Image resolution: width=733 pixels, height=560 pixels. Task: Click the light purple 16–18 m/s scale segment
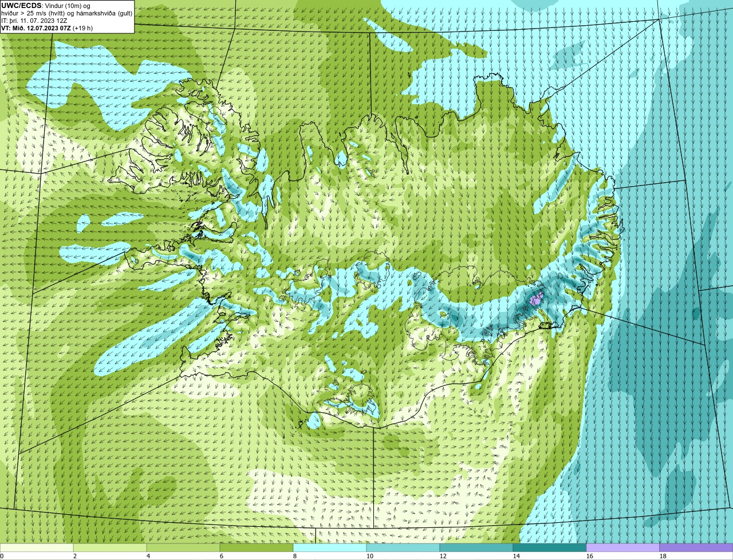coord(623,547)
